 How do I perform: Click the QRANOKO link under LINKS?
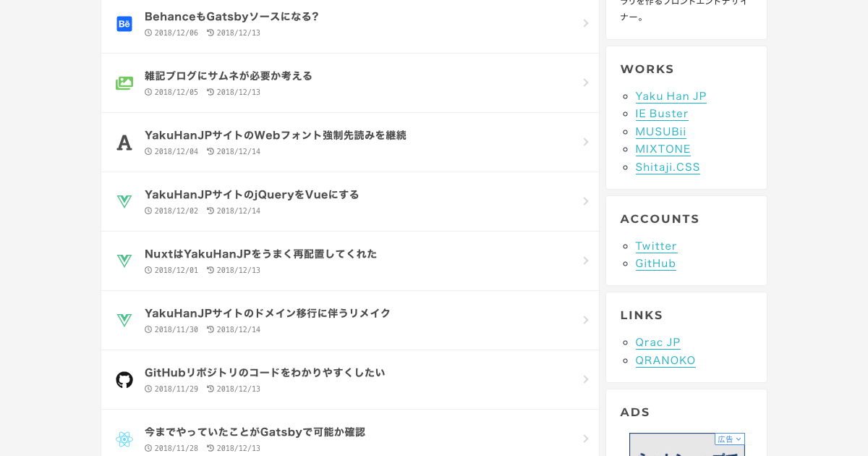point(665,360)
